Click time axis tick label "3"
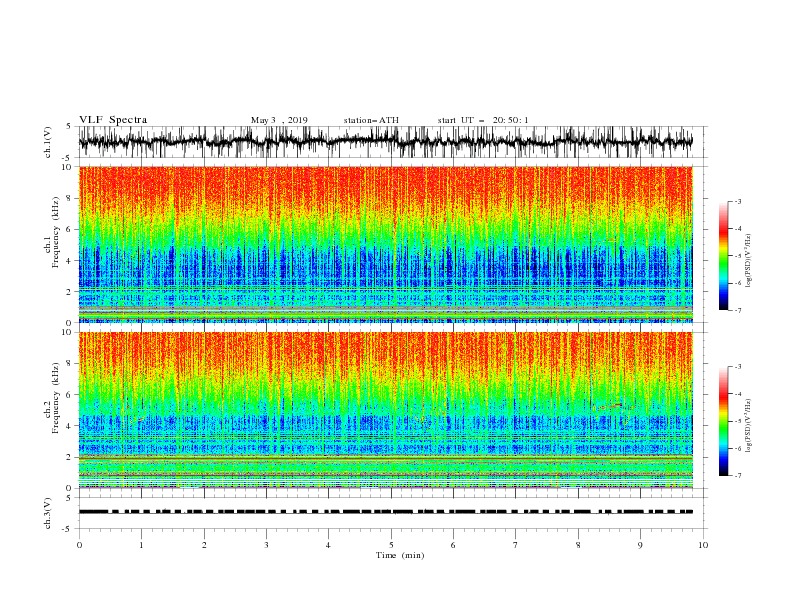Screen dimensions: 792x612 click(266, 545)
